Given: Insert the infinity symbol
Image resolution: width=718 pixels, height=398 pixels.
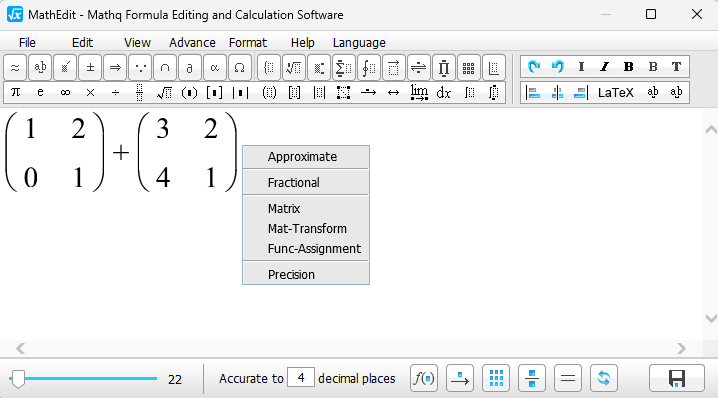Looking at the screenshot, I should coord(65,93).
